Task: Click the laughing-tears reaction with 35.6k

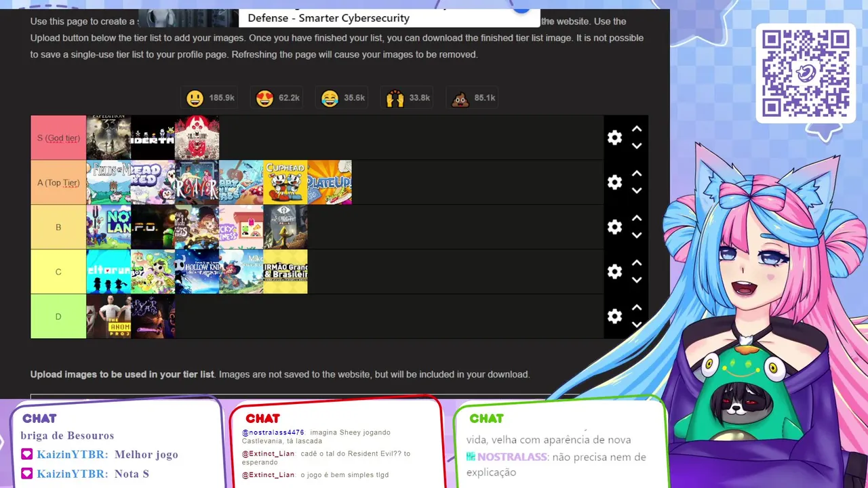Action: pyautogui.click(x=343, y=98)
